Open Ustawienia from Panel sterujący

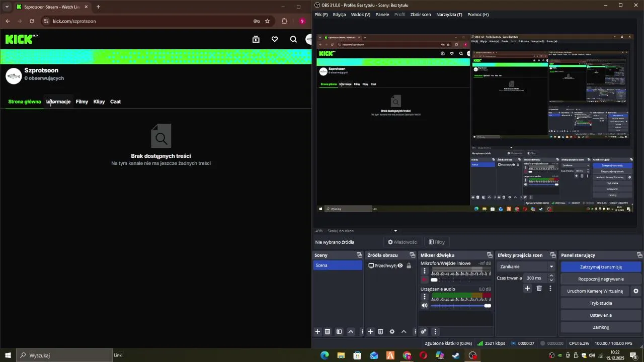[601, 315]
